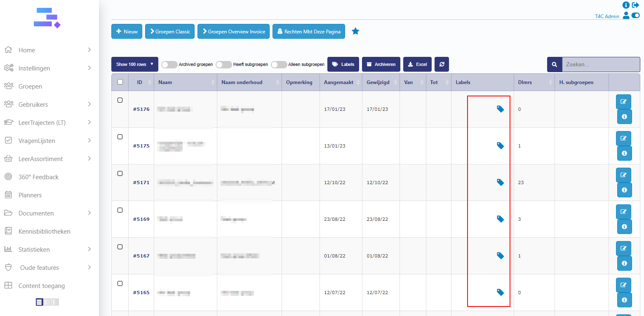Go to 360° Feedback menu item
Screen dimensions: 644x316
(38, 177)
